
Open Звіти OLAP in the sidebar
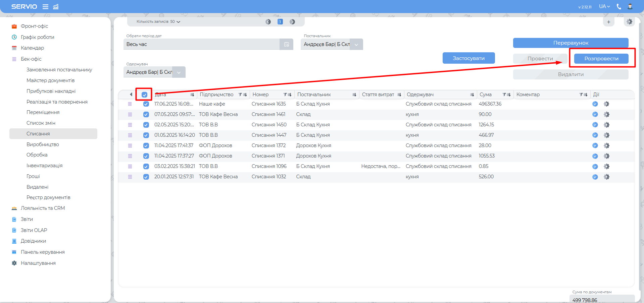coord(34,230)
